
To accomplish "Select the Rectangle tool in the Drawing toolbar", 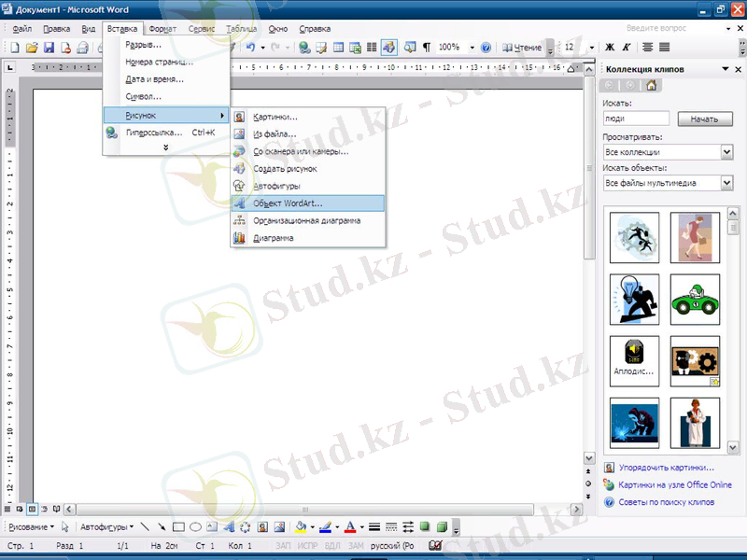I will tap(178, 527).
